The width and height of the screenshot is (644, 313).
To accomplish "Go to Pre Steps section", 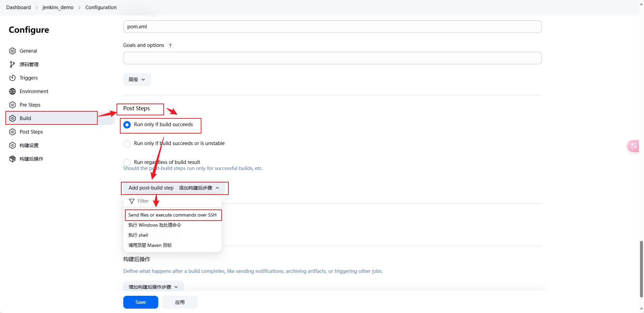I will pyautogui.click(x=30, y=105).
